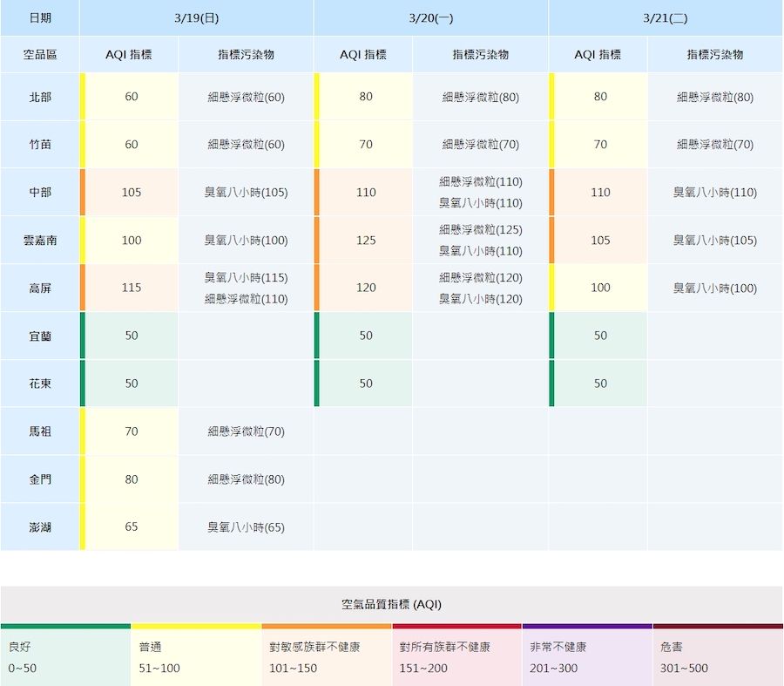Select 高屏 AQI value 120

click(x=366, y=288)
